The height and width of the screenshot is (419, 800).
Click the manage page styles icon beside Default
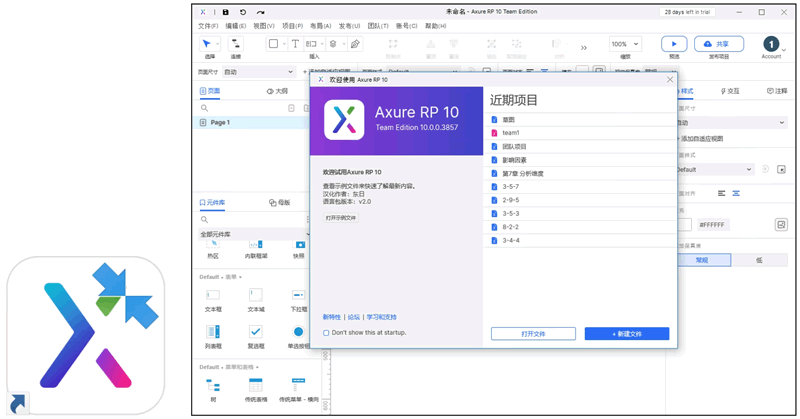[781, 169]
